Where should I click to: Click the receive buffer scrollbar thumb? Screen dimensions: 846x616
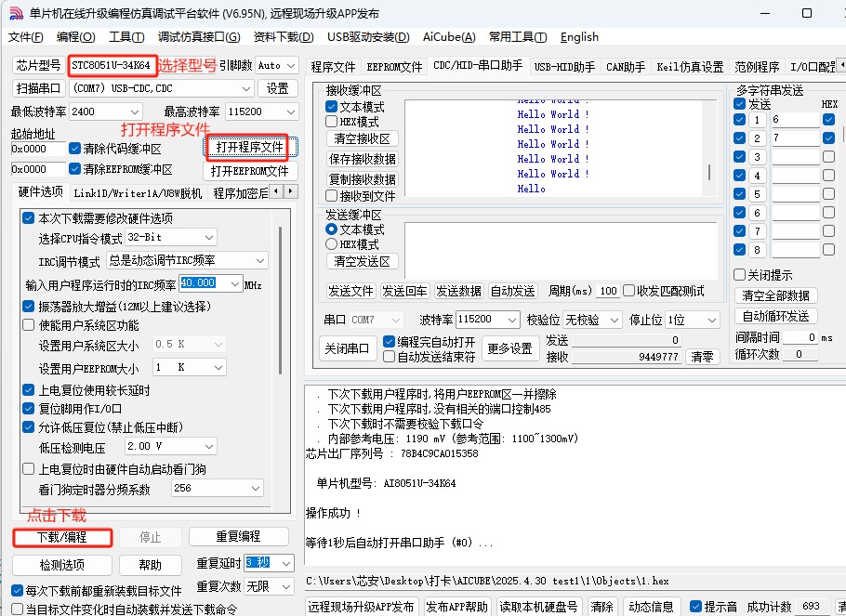point(709,173)
